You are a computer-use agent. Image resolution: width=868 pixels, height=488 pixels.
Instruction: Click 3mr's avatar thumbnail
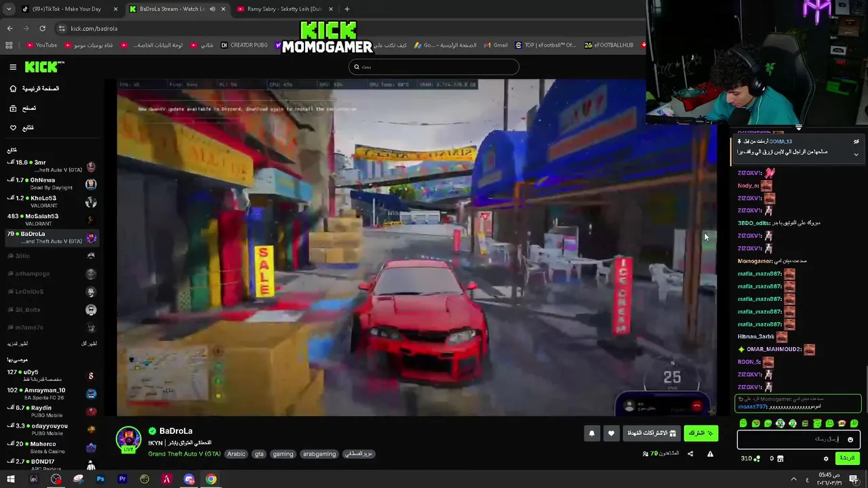(x=91, y=167)
